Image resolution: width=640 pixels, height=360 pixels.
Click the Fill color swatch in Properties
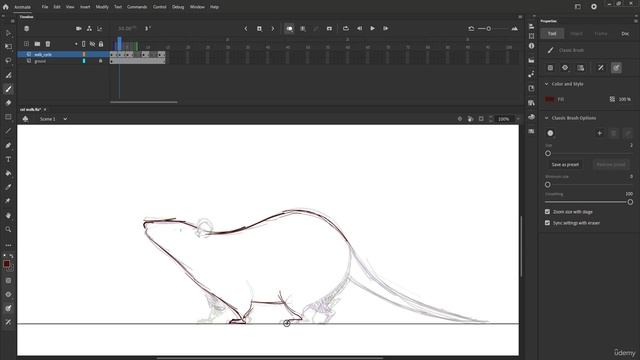(x=549, y=99)
